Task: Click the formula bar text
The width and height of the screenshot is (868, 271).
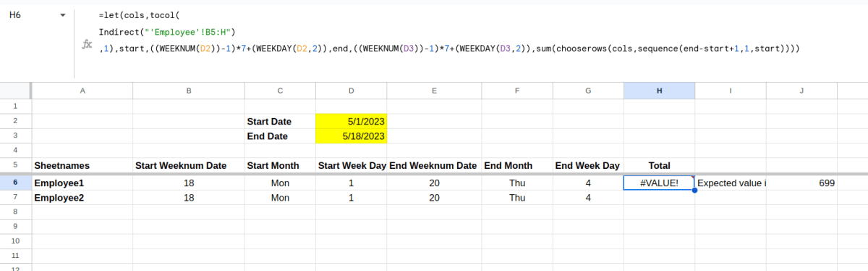Action: coord(448,32)
